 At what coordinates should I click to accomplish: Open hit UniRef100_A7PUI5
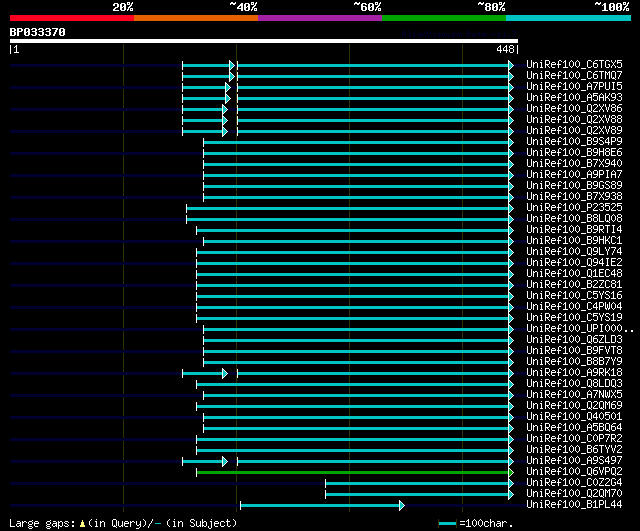point(574,87)
